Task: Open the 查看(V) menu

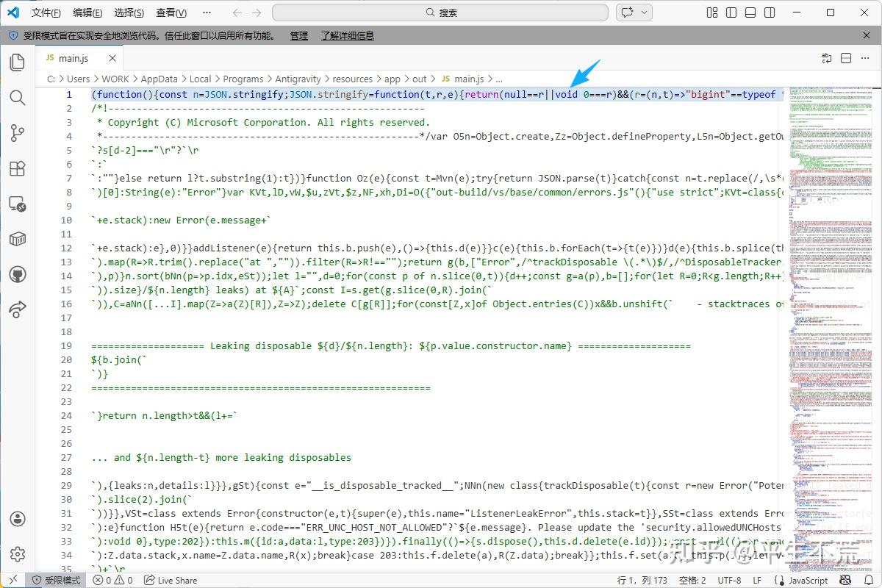Action: [x=171, y=12]
